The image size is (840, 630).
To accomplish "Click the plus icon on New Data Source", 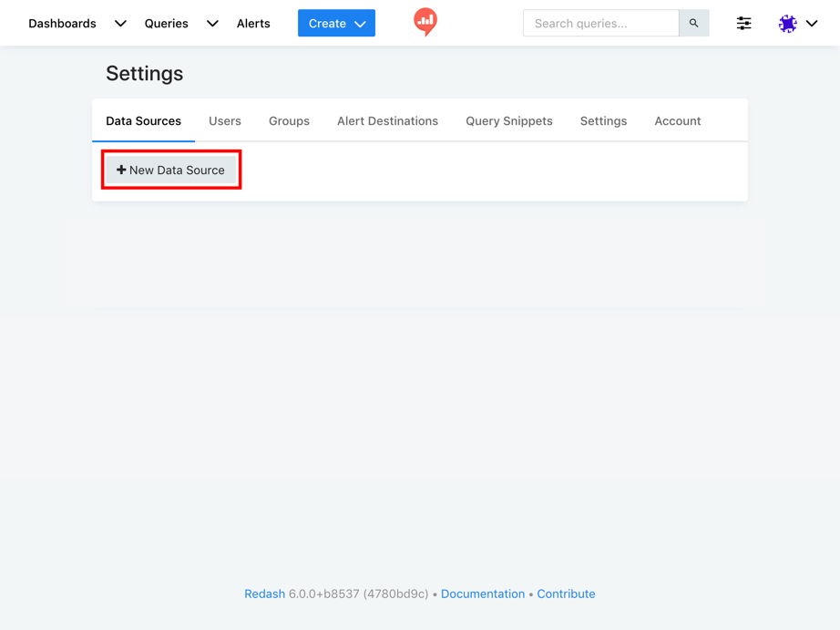I will coord(121,170).
